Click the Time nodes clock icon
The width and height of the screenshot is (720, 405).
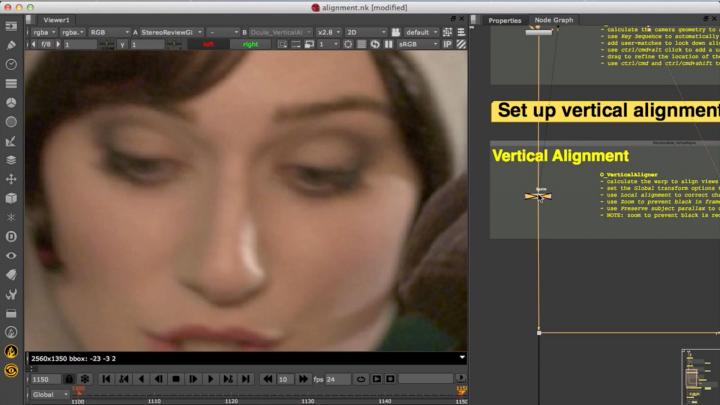11,63
